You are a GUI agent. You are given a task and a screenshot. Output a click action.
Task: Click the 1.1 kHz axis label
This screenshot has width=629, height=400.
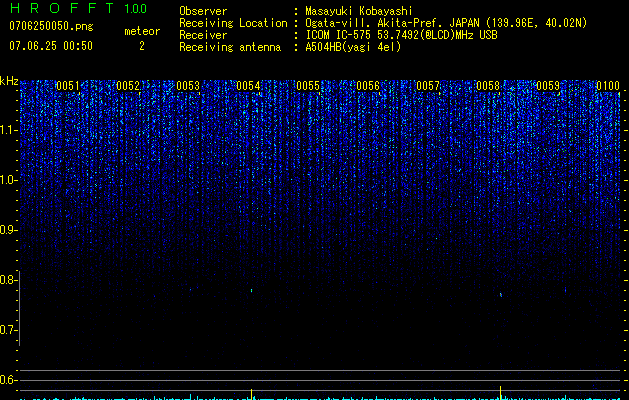(8, 130)
